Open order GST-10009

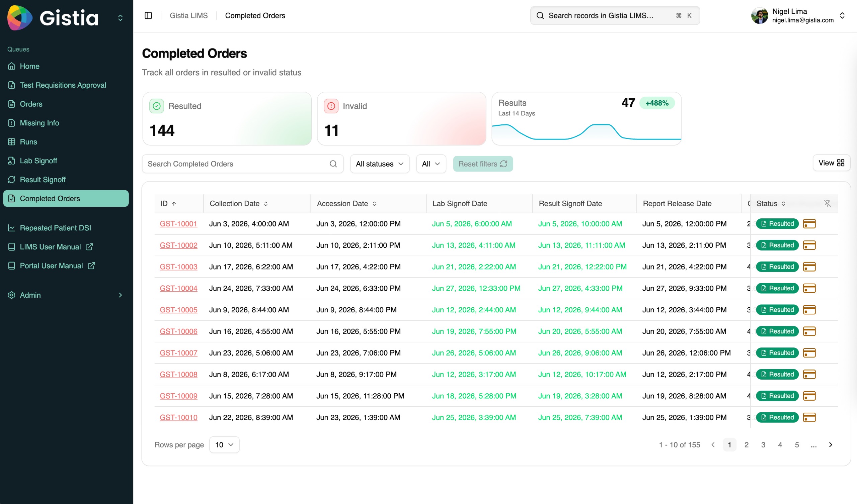(178, 396)
